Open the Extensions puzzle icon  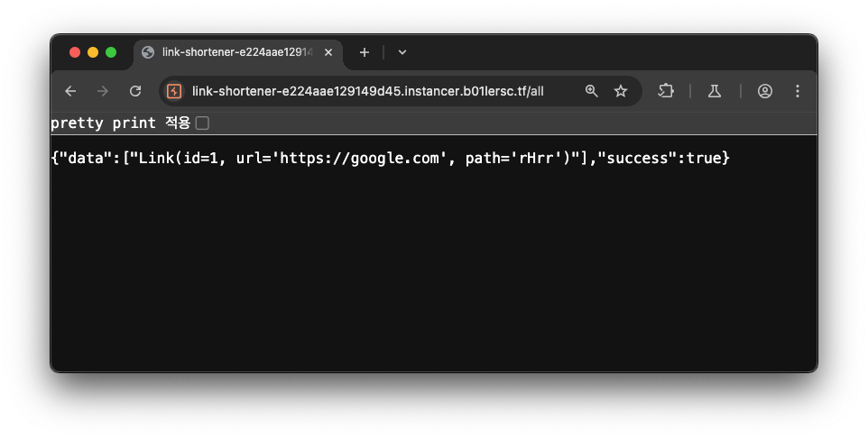[x=665, y=91]
